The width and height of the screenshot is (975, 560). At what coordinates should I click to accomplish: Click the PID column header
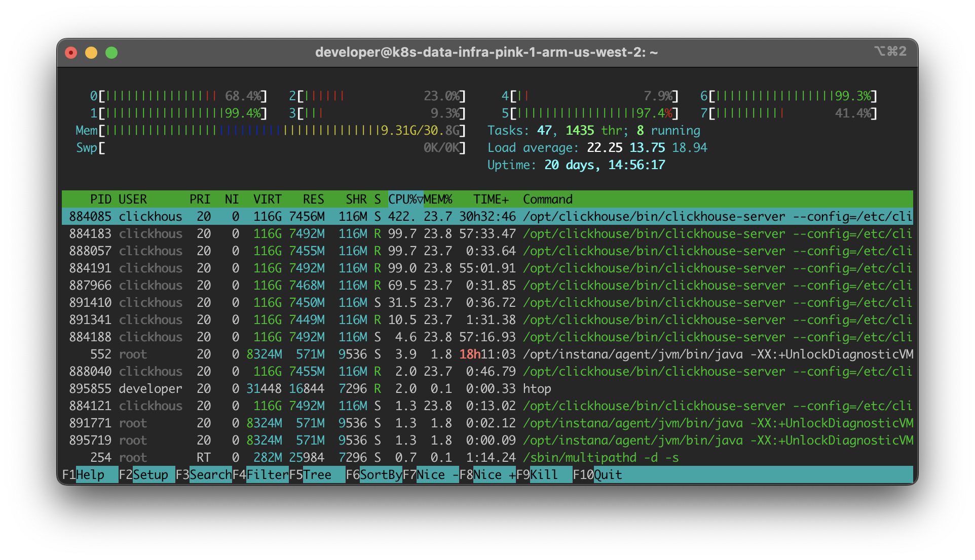pyautogui.click(x=100, y=199)
